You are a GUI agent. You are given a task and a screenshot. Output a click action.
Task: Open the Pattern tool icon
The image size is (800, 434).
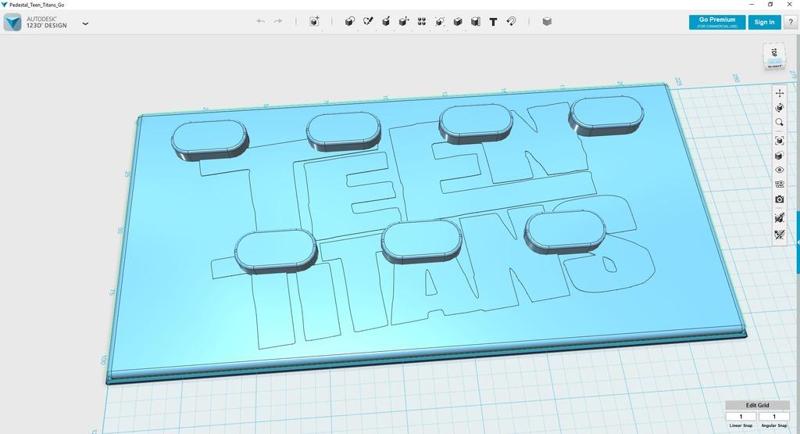click(421, 21)
